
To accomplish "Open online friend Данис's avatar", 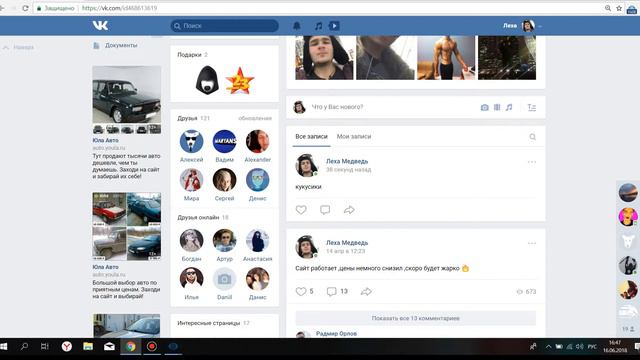I will [x=258, y=279].
